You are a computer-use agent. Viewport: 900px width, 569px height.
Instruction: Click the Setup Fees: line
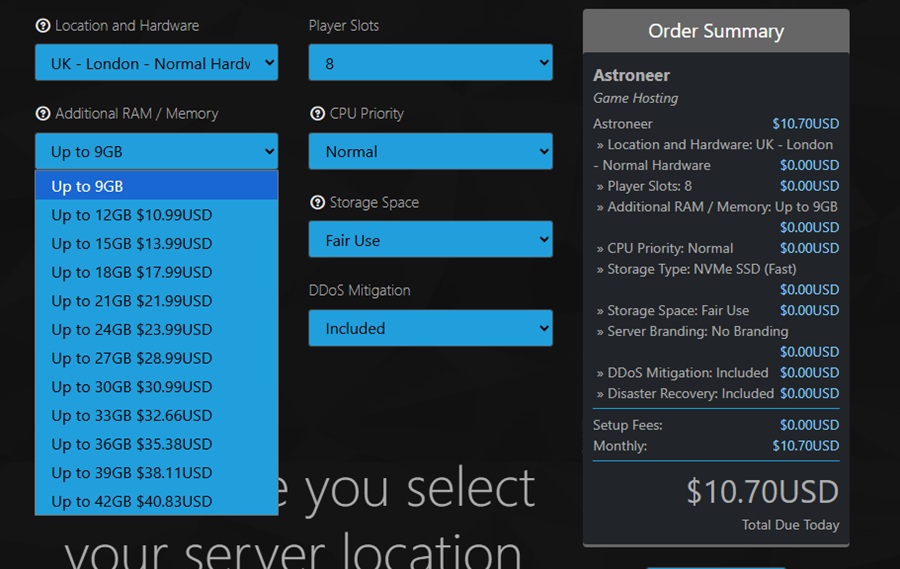[x=716, y=425]
